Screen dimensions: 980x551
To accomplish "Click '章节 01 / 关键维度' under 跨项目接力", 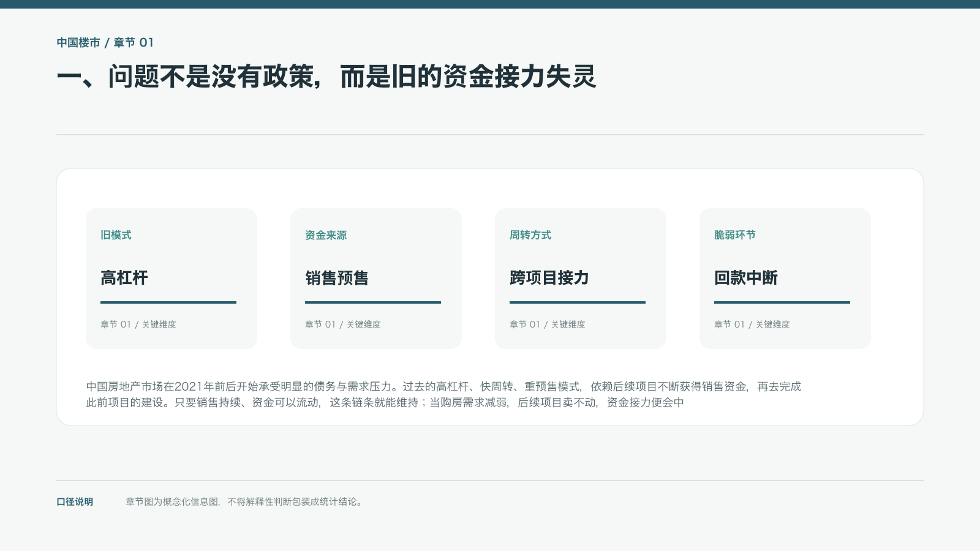I will click(x=548, y=324).
